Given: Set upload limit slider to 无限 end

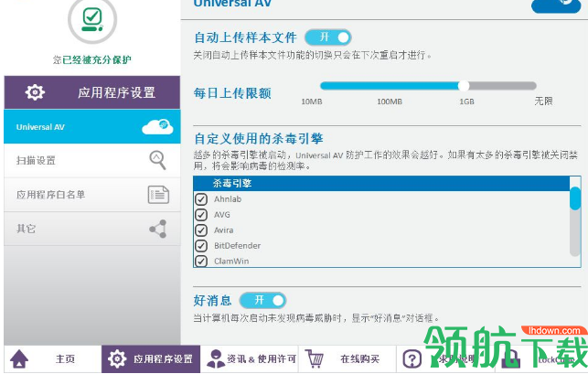Looking at the screenshot, I should pos(534,86).
